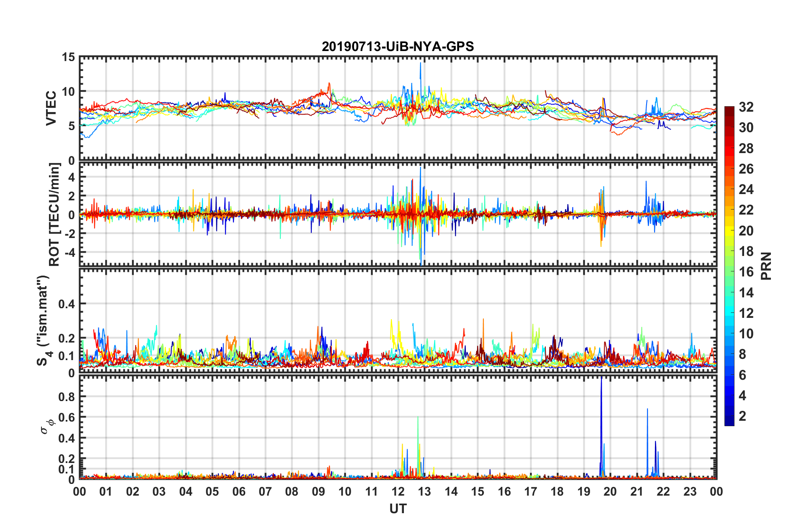This screenshot has height=532, width=796.
Task: Select the "06" UT axis tick label
Action: 239,491
